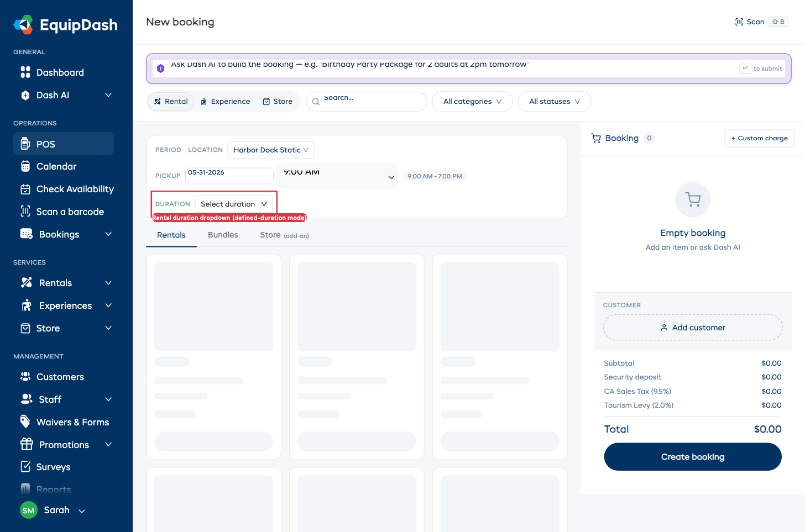This screenshot has height=532, width=805.
Task: Click the enter-to-submit icon
Action: (745, 69)
